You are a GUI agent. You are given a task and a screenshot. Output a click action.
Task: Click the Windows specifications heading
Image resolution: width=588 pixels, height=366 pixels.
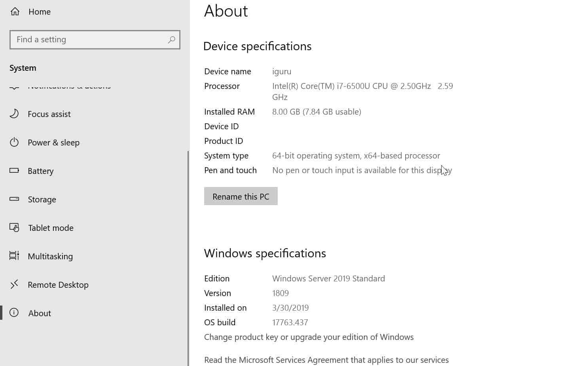[265, 253]
